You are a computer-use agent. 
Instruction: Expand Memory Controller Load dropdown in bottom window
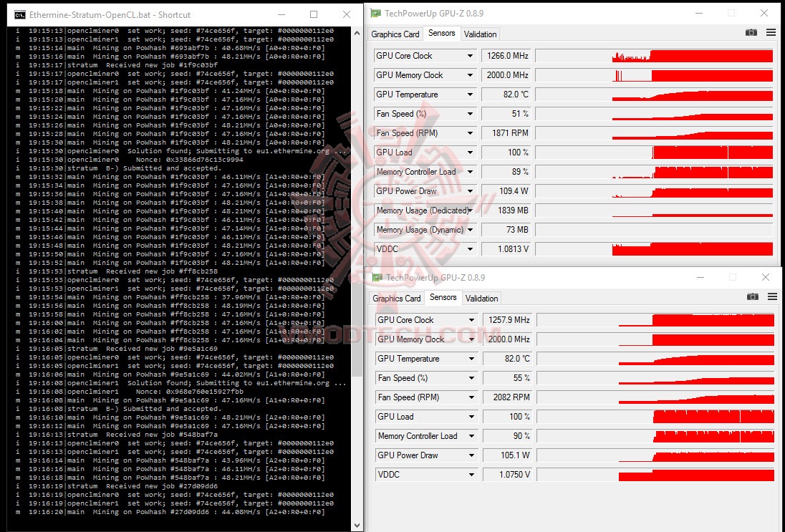point(471,436)
